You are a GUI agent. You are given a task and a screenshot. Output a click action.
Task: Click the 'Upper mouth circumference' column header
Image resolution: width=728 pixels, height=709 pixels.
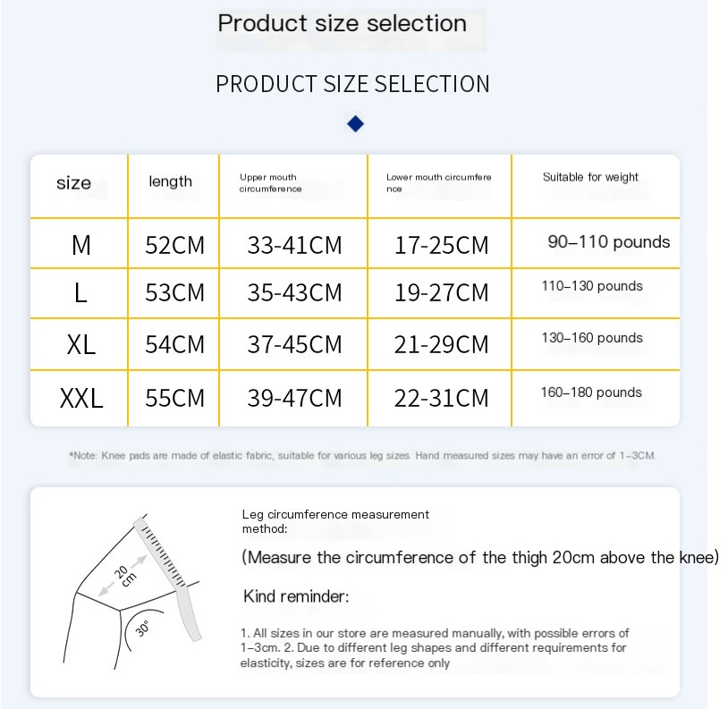270,182
